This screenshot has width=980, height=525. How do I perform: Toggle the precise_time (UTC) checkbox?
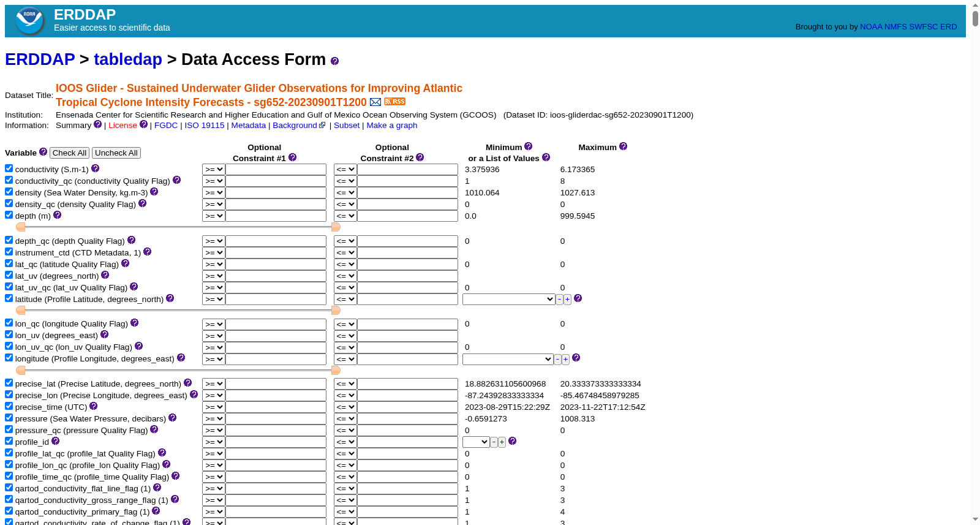[x=9, y=406]
